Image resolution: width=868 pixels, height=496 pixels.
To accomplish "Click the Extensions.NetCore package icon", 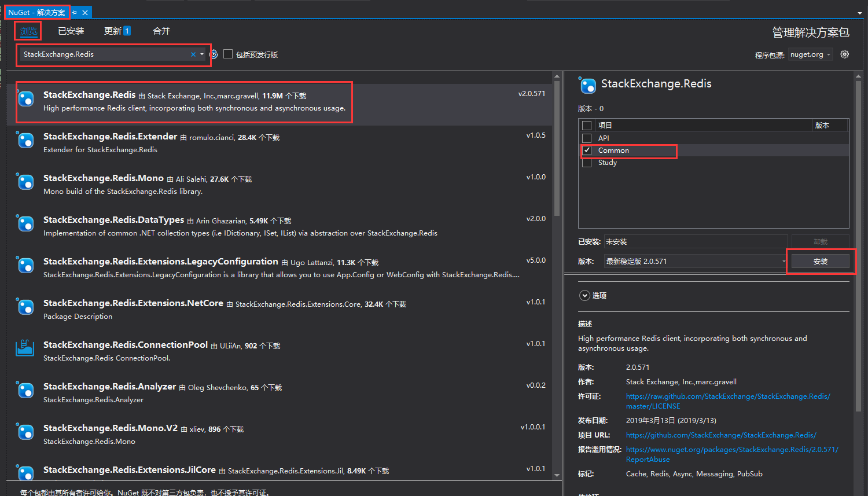I will [x=25, y=307].
